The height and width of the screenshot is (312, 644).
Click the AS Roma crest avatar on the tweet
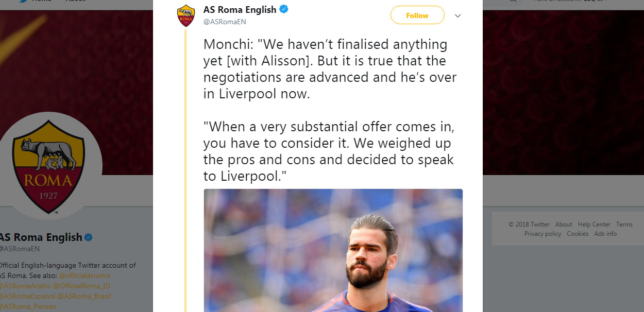click(185, 15)
